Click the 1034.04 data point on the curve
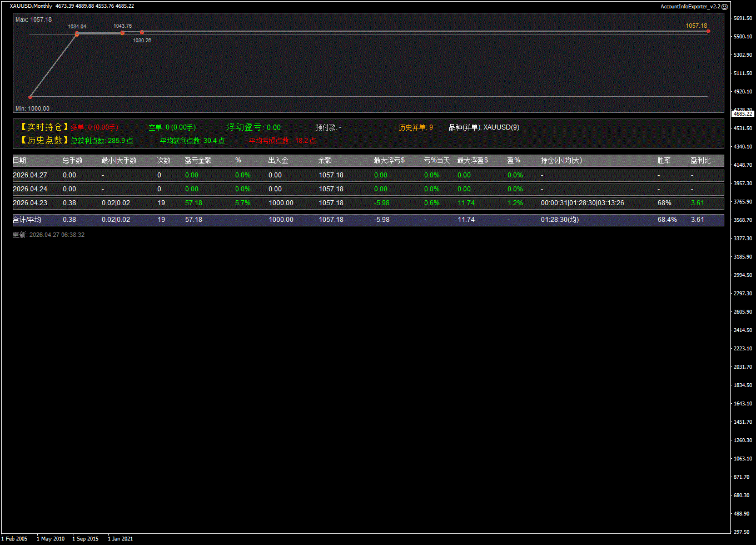The width and height of the screenshot is (756, 545). [x=77, y=34]
